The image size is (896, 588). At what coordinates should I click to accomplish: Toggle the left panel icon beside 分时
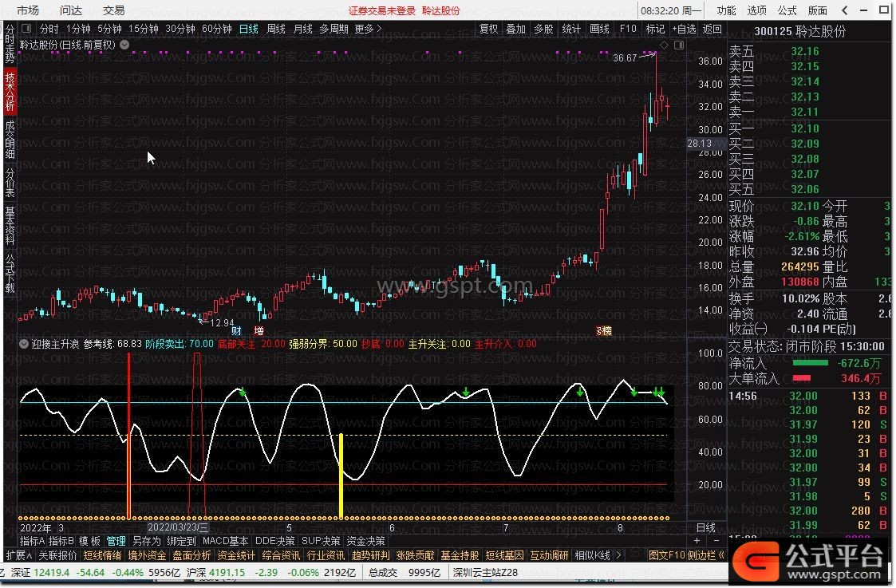coord(26,29)
